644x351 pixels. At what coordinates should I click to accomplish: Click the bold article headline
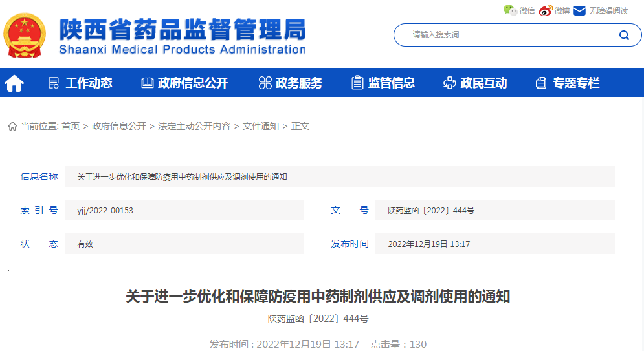click(x=318, y=296)
